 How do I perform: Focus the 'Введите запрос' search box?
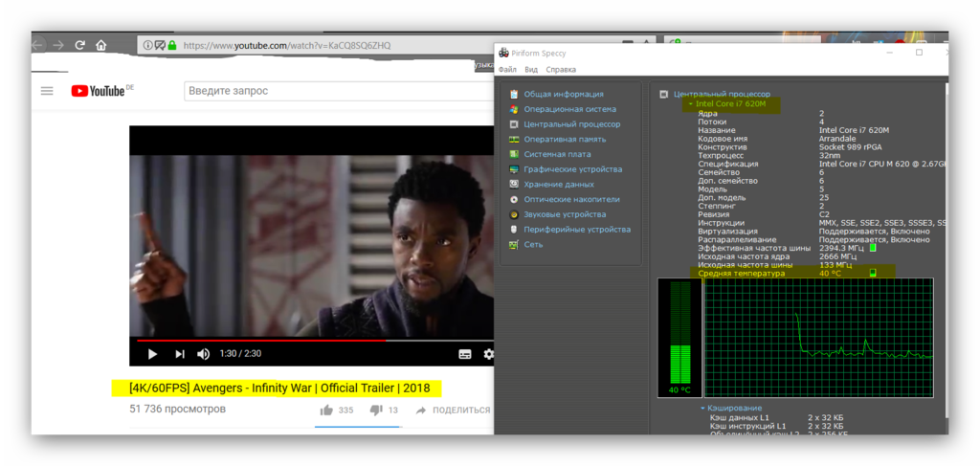point(339,91)
